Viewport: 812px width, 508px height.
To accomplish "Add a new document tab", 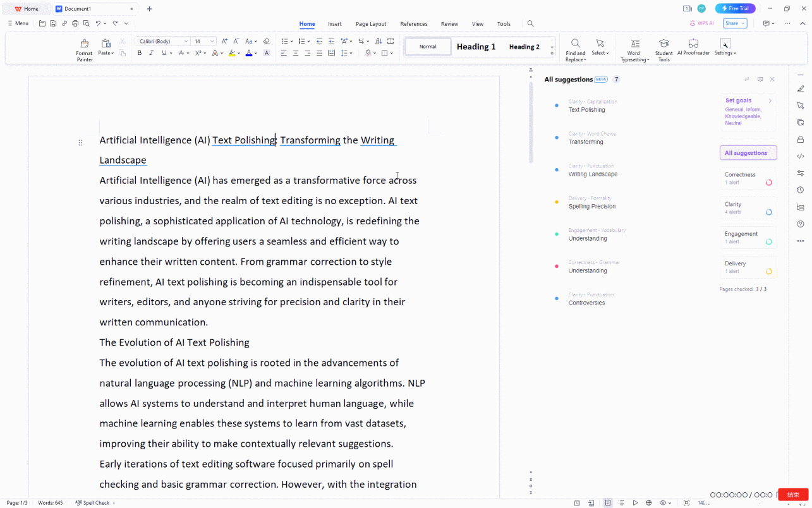I will (149, 9).
